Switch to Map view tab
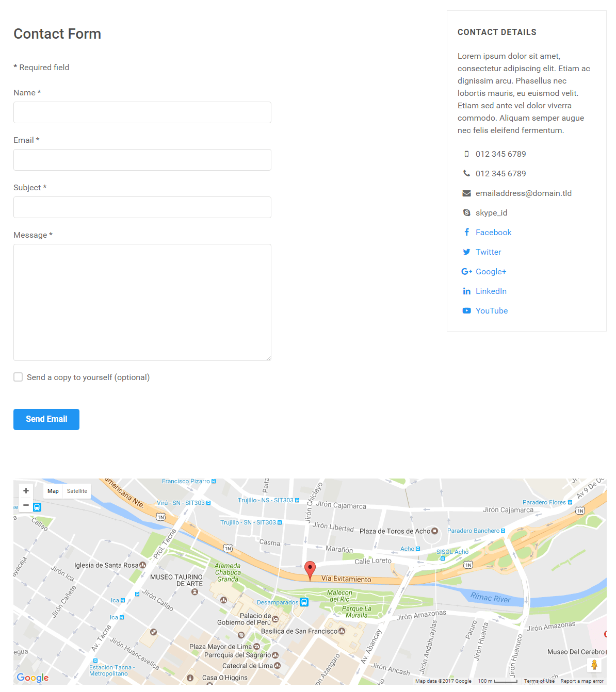The width and height of the screenshot is (616, 692). [x=53, y=491]
